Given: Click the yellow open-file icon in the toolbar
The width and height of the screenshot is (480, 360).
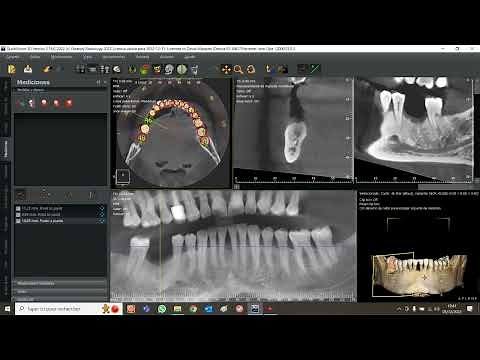Looking at the screenshot, I should coord(12,69).
